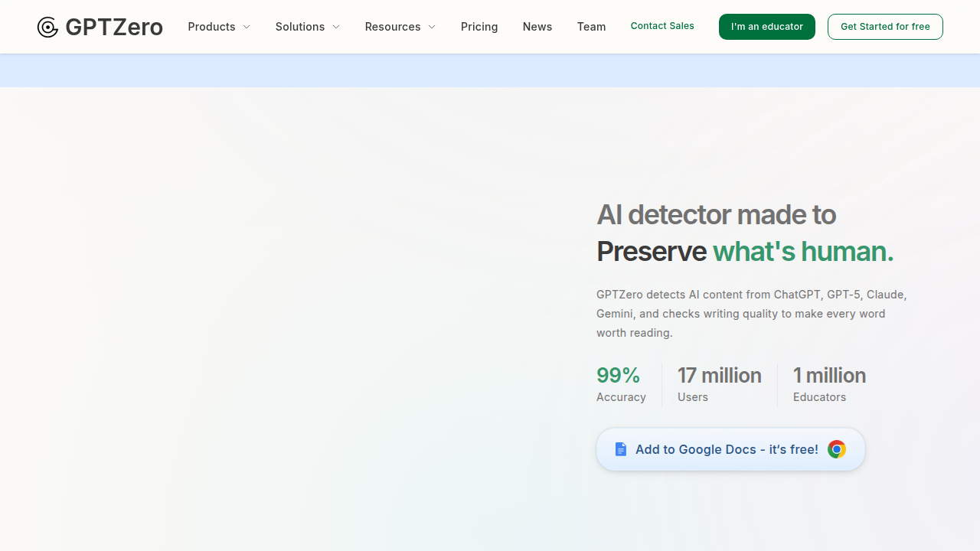The width and height of the screenshot is (980, 551).
Task: Click Get Started for free button
Action: click(885, 27)
